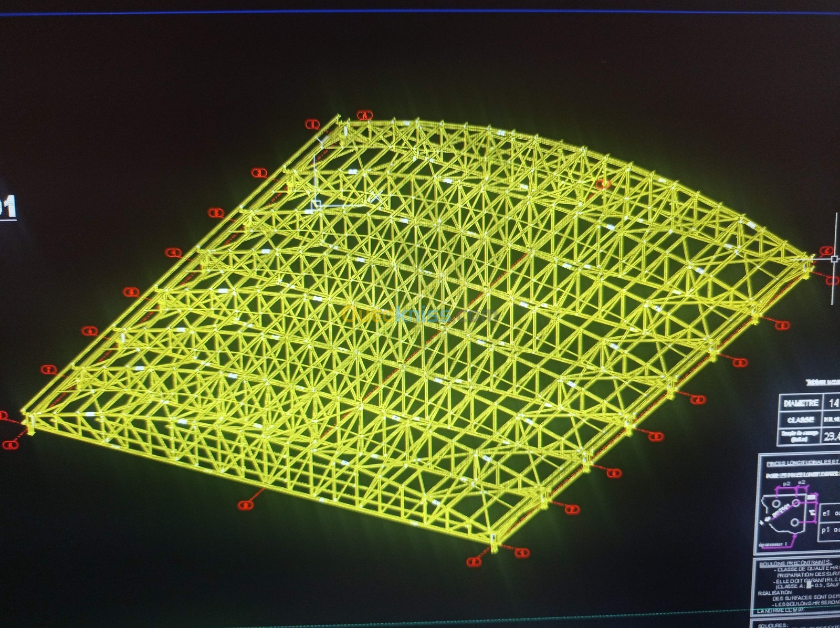Select the p1 table cell
This screenshot has width=840, height=628.
[x=829, y=530]
